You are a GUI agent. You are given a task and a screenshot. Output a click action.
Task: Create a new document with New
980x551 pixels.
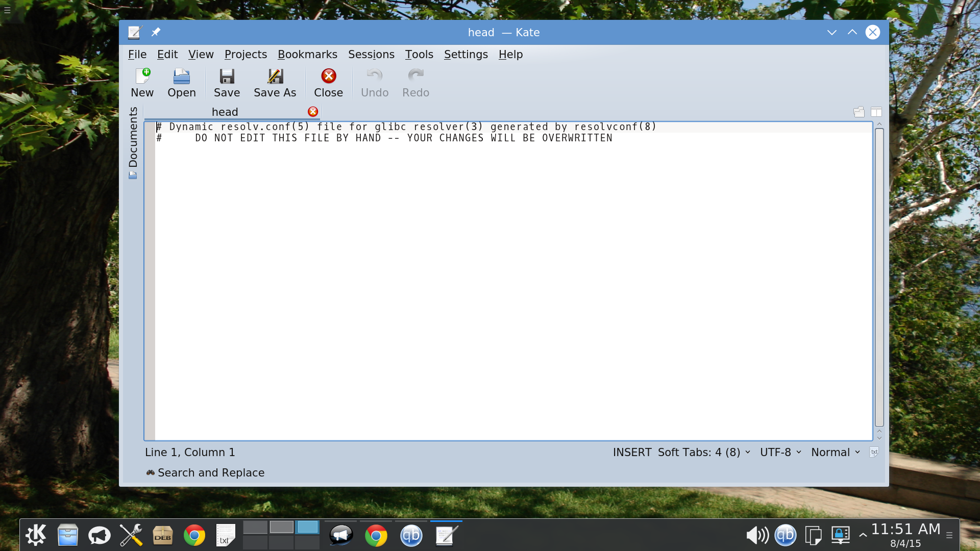(142, 83)
